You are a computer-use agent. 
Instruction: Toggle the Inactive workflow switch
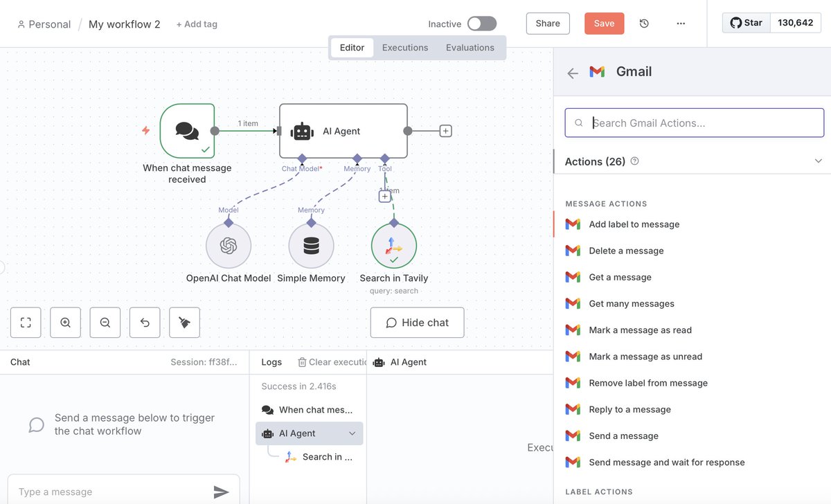coord(482,24)
